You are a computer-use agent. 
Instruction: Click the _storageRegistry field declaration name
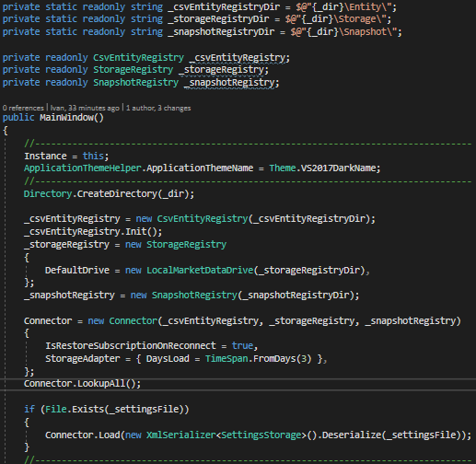coord(222,70)
